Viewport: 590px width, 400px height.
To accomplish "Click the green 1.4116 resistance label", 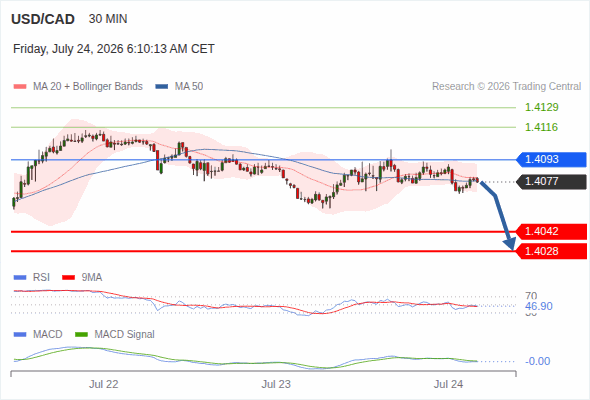I will point(541,127).
